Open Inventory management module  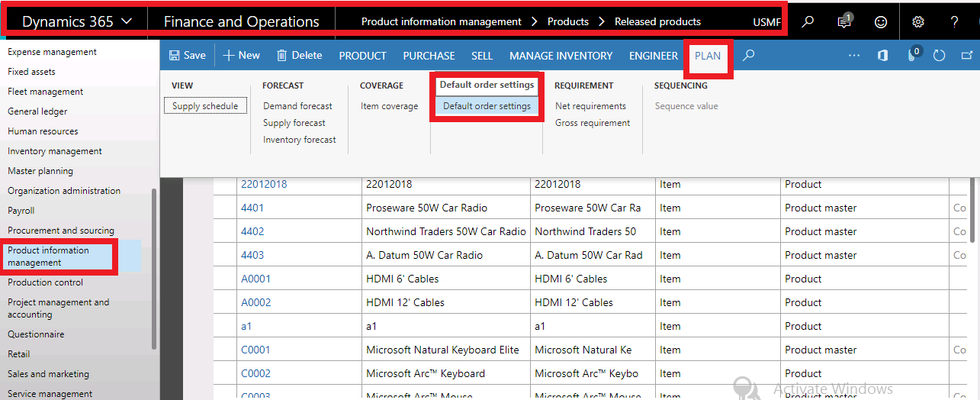tap(55, 151)
